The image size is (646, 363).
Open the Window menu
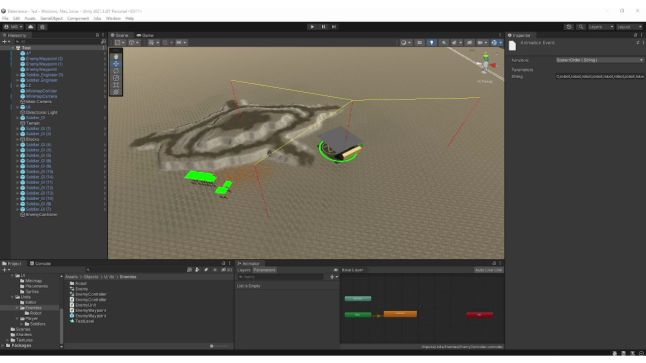click(113, 19)
